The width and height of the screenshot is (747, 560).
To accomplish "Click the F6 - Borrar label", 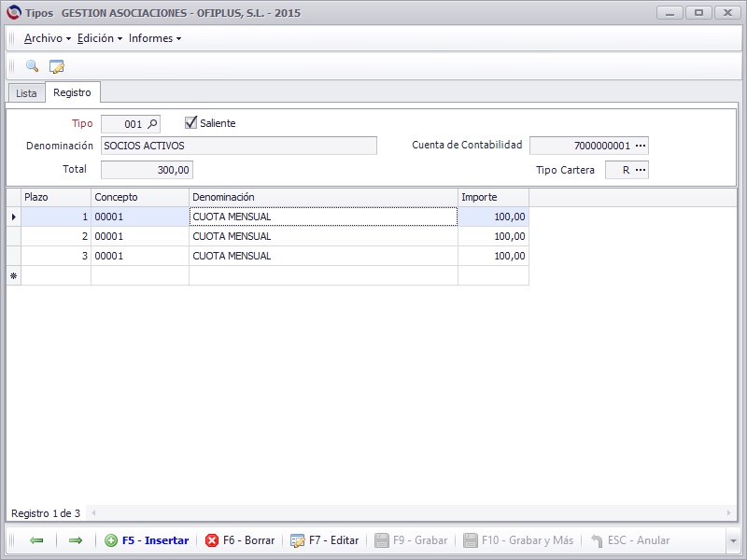I will tap(249, 540).
